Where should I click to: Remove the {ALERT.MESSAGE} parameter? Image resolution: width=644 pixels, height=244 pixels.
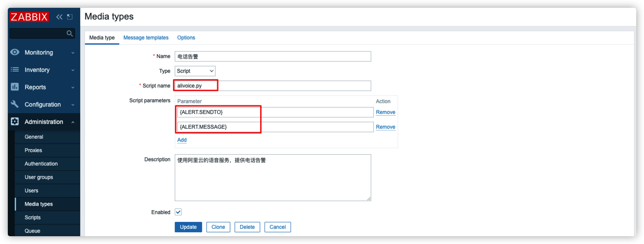(x=385, y=127)
